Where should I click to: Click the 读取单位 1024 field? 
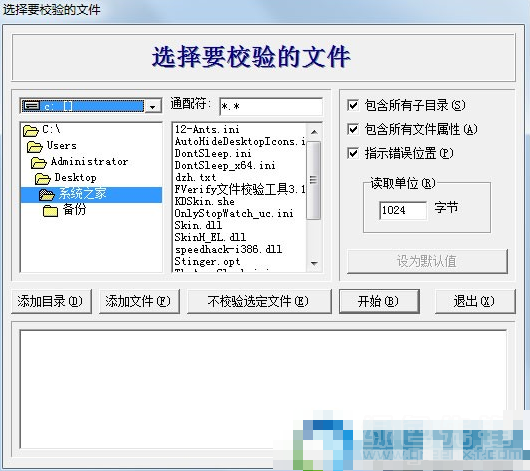point(403,210)
